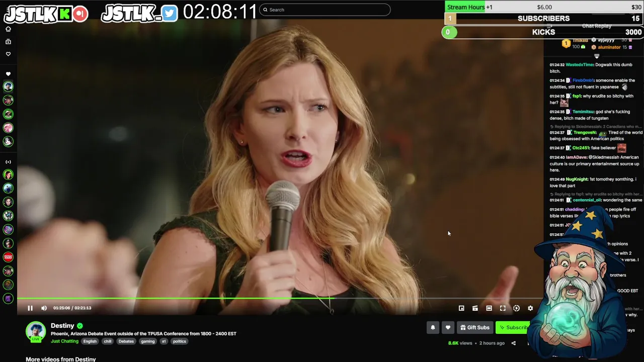Click Destiny channel avatar with LIVE badge

(x=36, y=332)
